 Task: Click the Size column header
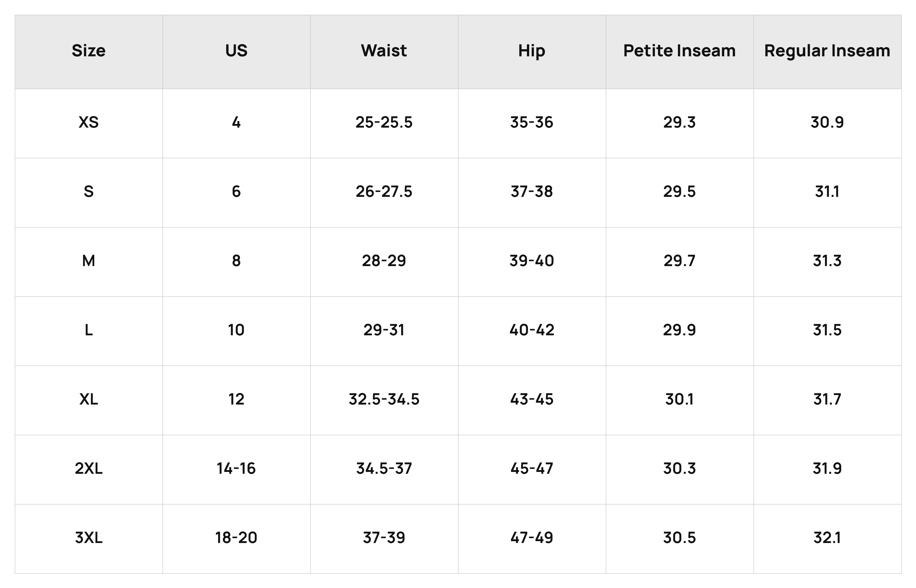coord(89,51)
